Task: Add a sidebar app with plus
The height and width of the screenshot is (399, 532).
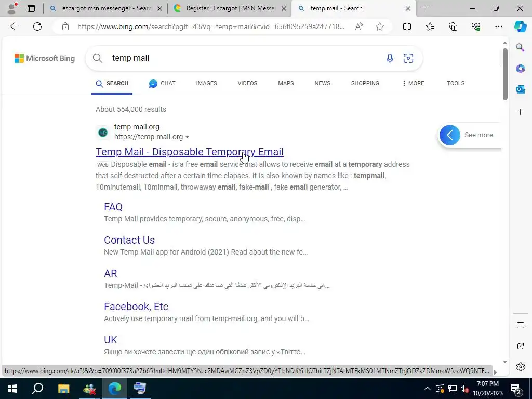Action: tap(520, 112)
